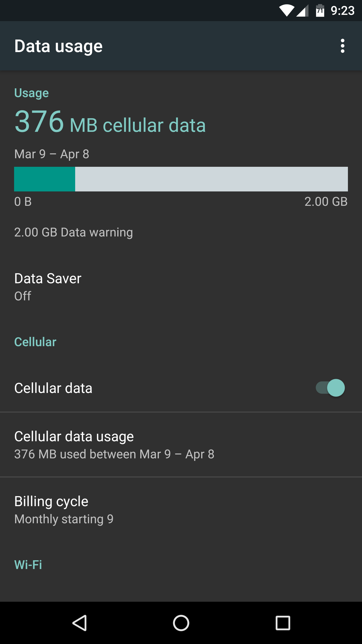Open the three-dot overflow menu

pyautogui.click(x=342, y=46)
